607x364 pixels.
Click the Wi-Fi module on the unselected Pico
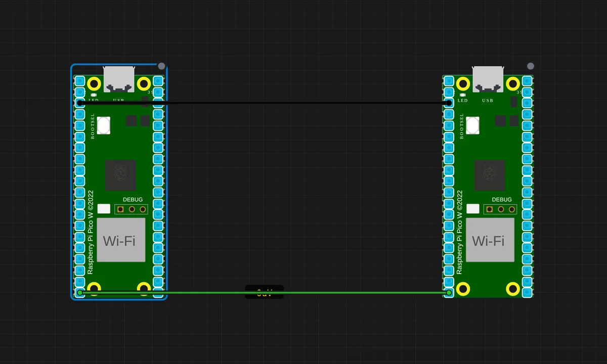click(x=490, y=240)
